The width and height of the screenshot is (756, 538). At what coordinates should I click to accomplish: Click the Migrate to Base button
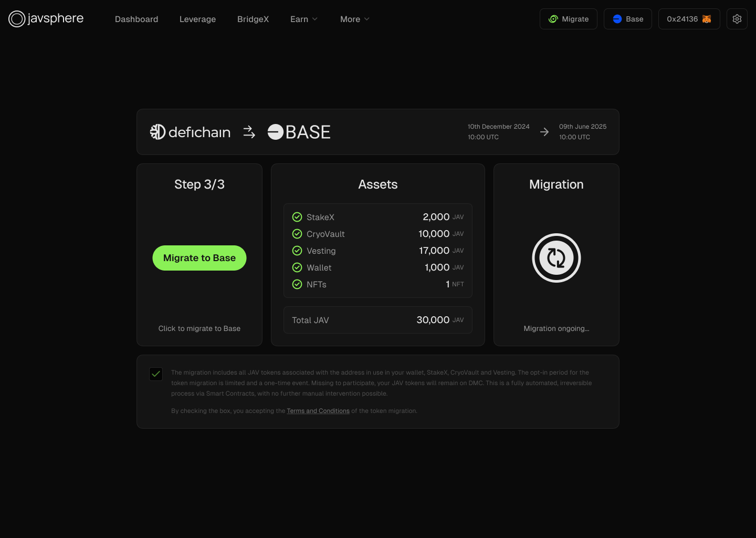pos(199,258)
